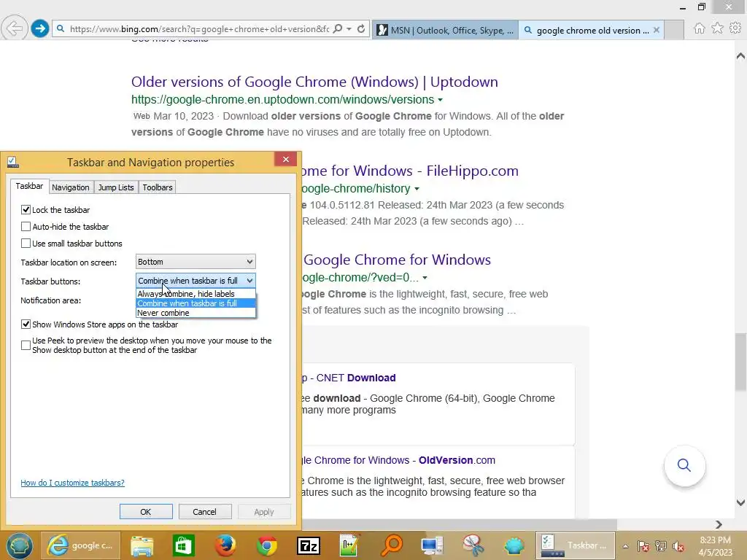Open new blank tab button
The width and height of the screenshot is (747, 560).
674,30
